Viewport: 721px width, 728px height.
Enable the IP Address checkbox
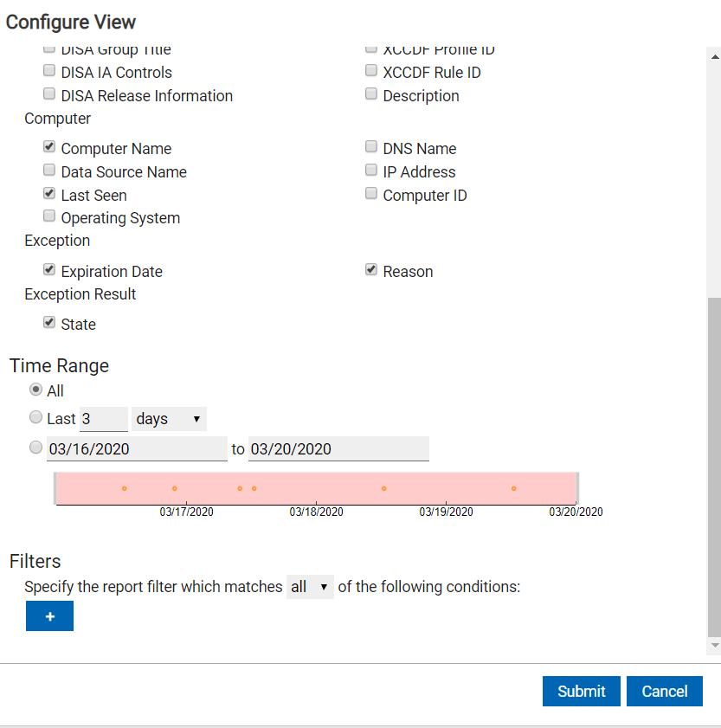pyautogui.click(x=371, y=171)
